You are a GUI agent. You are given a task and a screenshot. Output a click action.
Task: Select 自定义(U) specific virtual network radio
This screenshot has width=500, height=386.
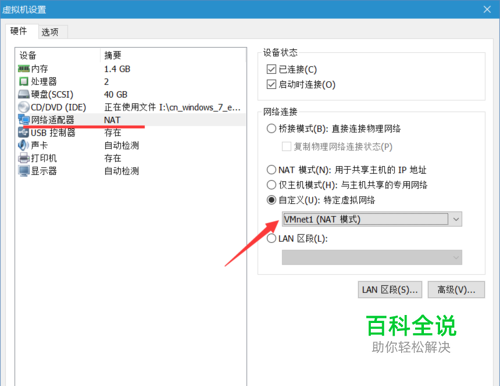[x=271, y=200]
